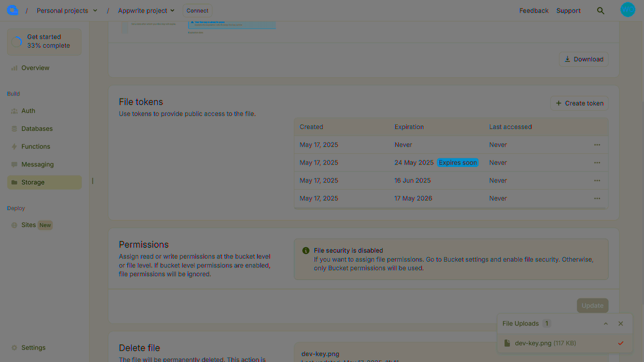Navigate to Auth in the sidebar
644x362 pixels.
[28, 111]
